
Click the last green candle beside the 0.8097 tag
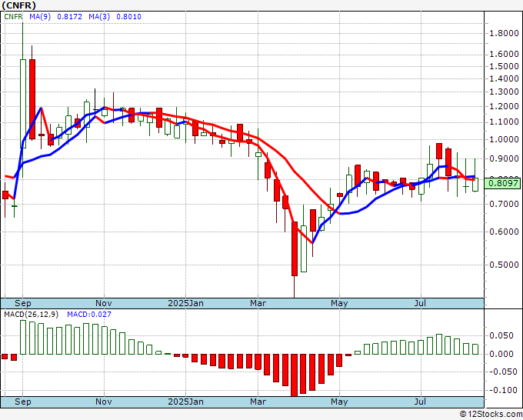pos(475,185)
